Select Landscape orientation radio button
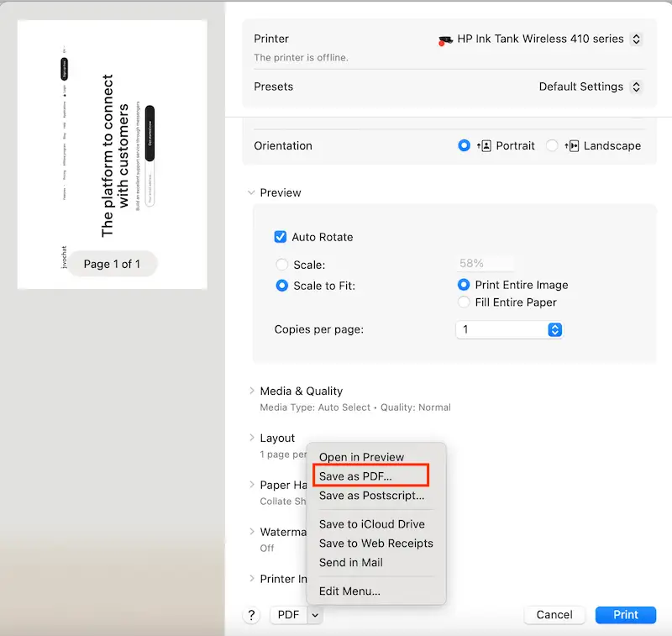The image size is (672, 636). [x=552, y=145]
